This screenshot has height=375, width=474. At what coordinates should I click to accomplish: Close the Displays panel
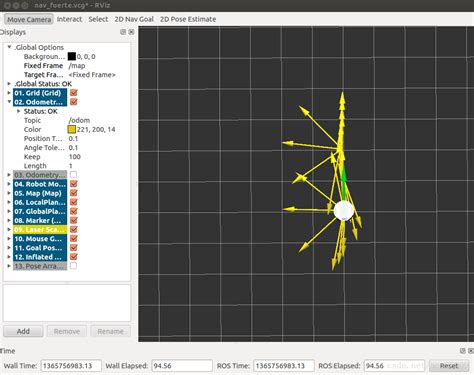(x=131, y=32)
